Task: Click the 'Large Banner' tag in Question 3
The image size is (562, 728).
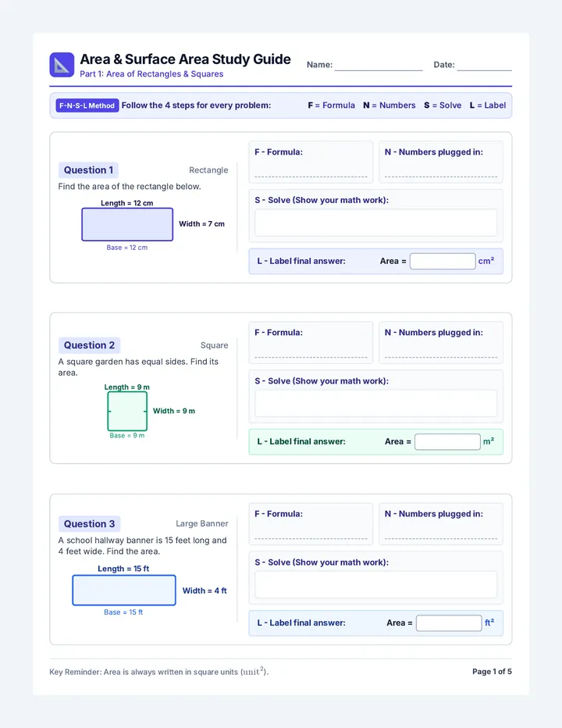Action: pos(202,523)
